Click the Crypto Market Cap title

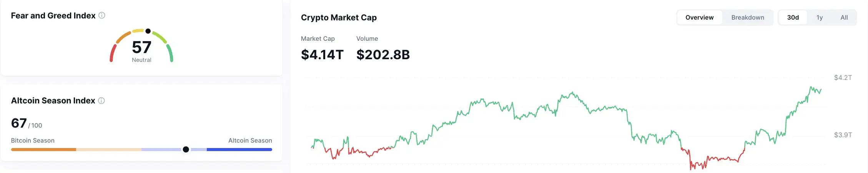339,18
